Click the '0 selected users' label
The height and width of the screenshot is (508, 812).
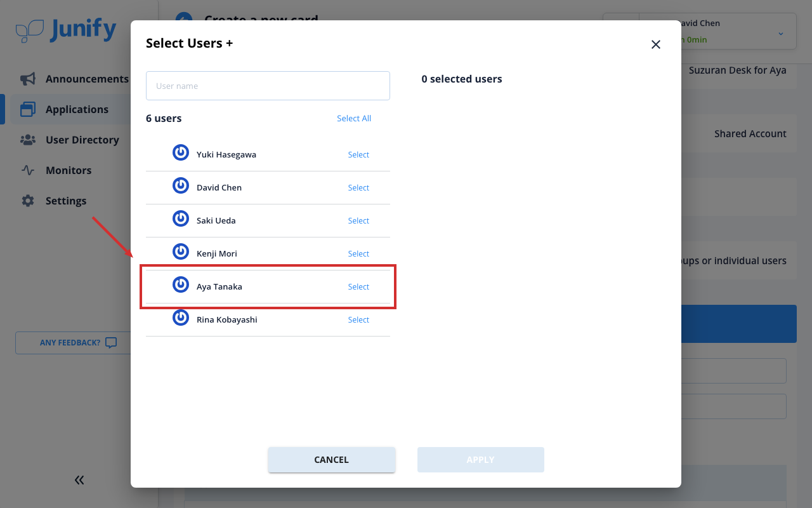(x=462, y=79)
